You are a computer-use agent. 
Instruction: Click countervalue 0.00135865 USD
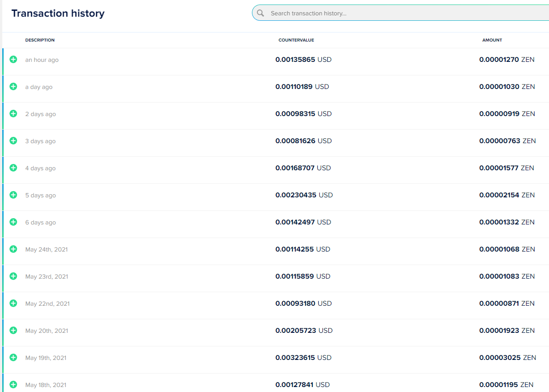[x=303, y=59]
